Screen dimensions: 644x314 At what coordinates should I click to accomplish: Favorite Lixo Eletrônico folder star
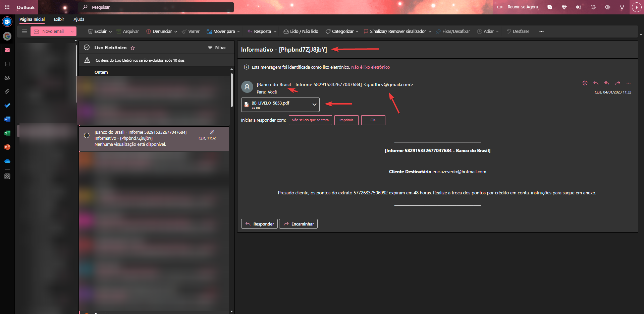pyautogui.click(x=132, y=48)
